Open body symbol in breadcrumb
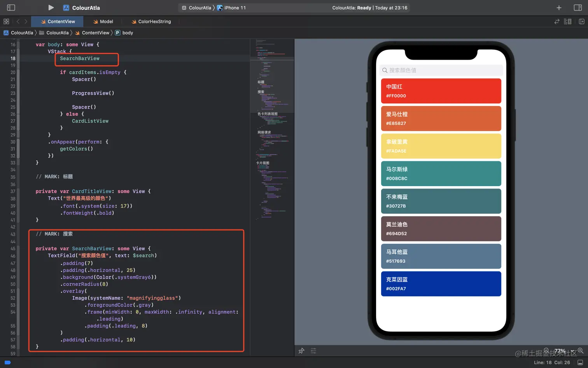This screenshot has width=588, height=368. coord(124,33)
